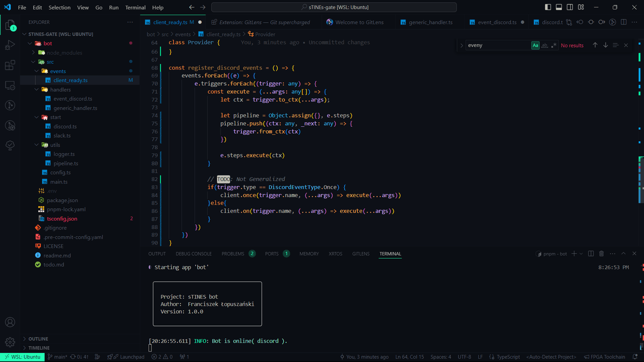Switch to the PROBLEMS panel tab
Image resolution: width=644 pixels, height=362 pixels.
point(233,254)
